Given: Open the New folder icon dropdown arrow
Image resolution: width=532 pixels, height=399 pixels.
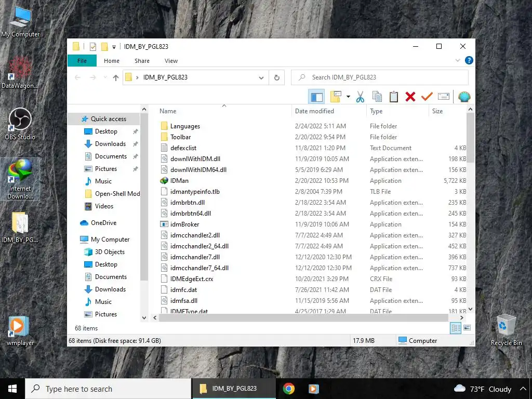Looking at the screenshot, I should coord(348,97).
